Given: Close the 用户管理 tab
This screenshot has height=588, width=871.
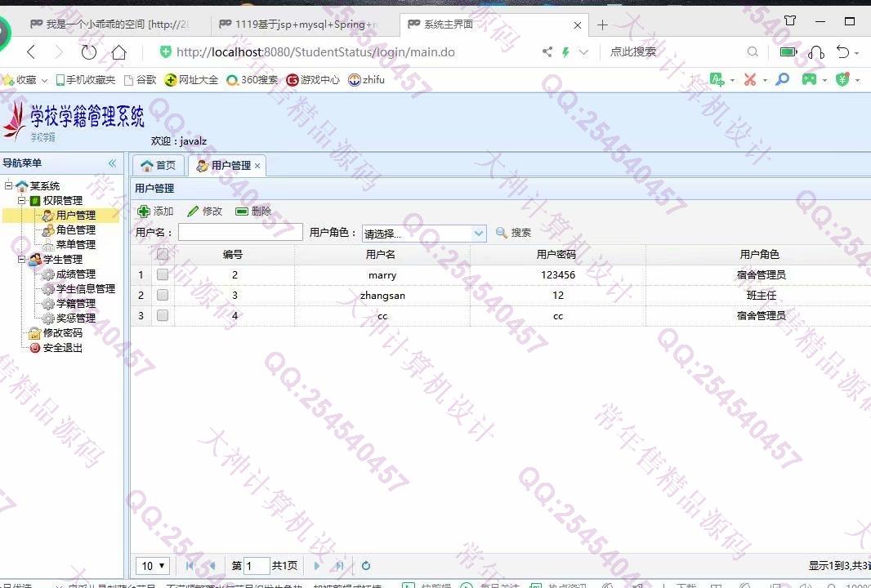Looking at the screenshot, I should pos(257,166).
